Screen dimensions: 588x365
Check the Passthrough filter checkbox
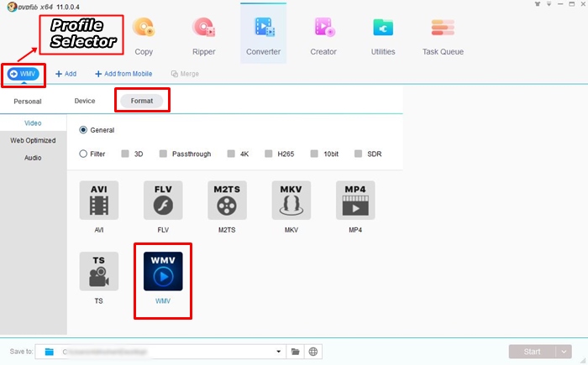[x=163, y=154]
